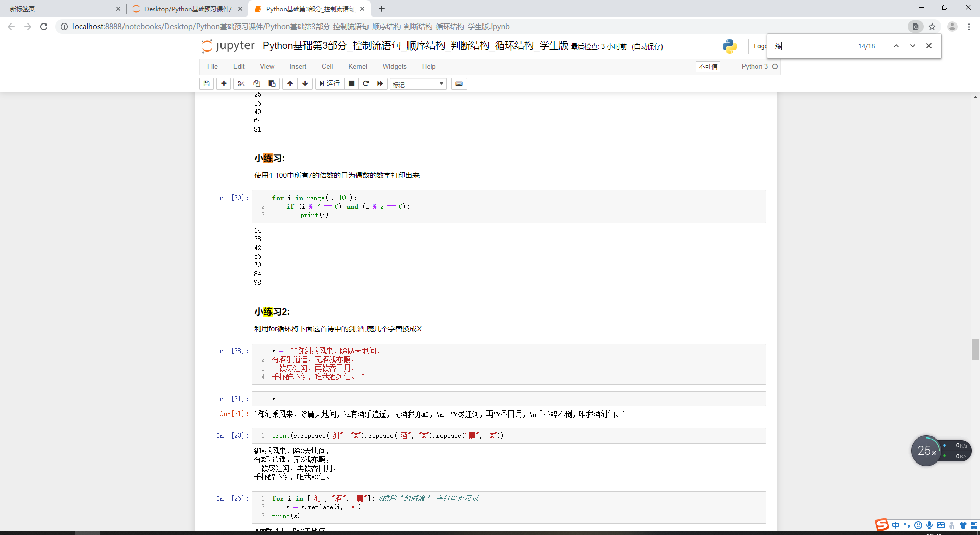Viewport: 980px width, 535px height.
Task: Click the 不可信 notebook trust button
Action: pos(708,67)
